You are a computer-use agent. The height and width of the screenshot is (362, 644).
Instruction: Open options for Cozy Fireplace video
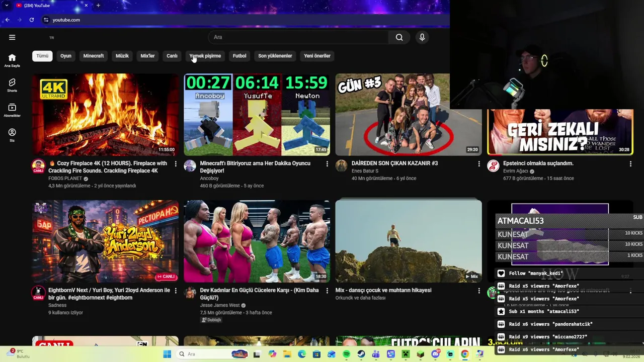[176, 164]
